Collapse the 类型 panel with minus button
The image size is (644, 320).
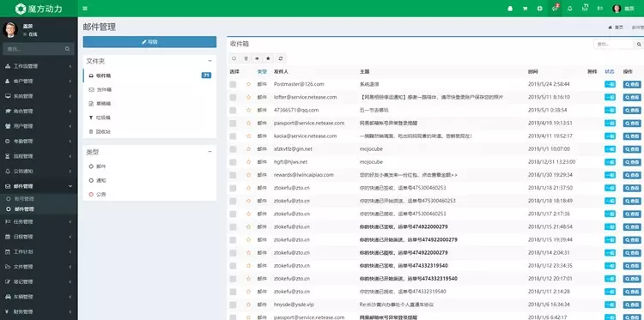pyautogui.click(x=210, y=151)
